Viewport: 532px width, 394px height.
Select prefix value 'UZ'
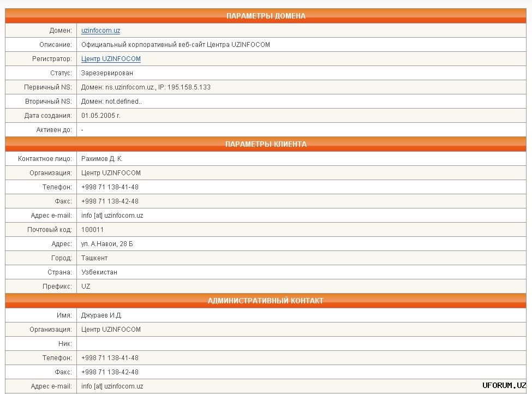pyautogui.click(x=86, y=286)
